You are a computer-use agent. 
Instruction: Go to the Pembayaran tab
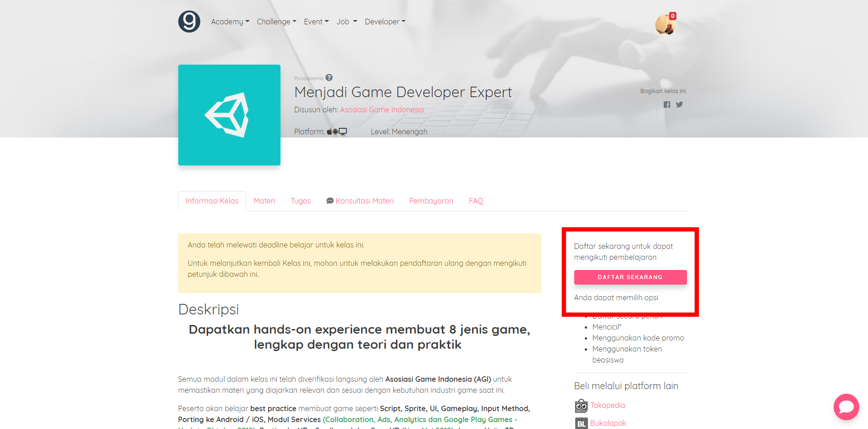pos(431,201)
